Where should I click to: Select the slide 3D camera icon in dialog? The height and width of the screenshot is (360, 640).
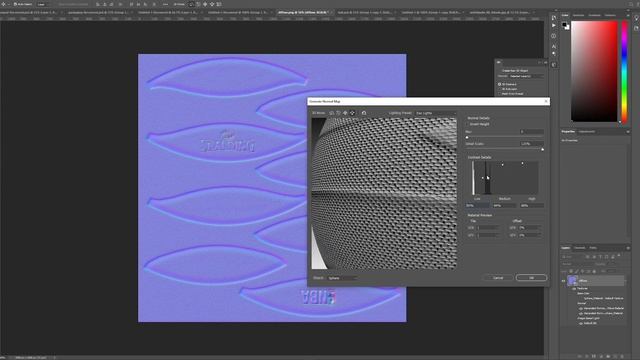point(352,113)
